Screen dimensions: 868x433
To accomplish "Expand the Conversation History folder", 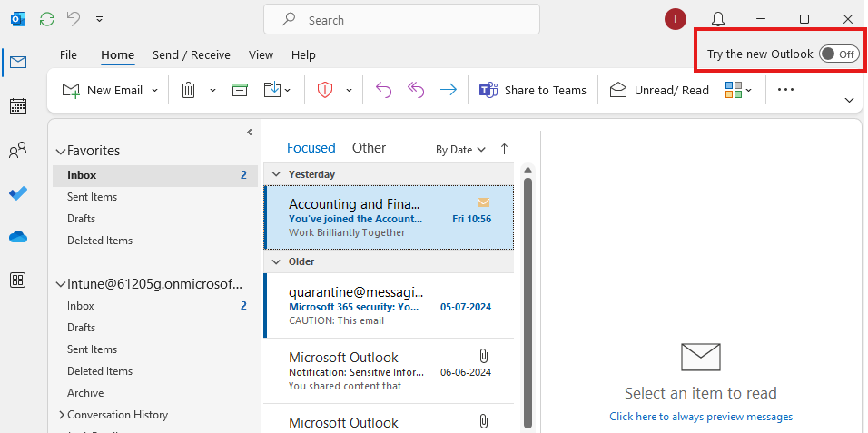I will point(61,415).
